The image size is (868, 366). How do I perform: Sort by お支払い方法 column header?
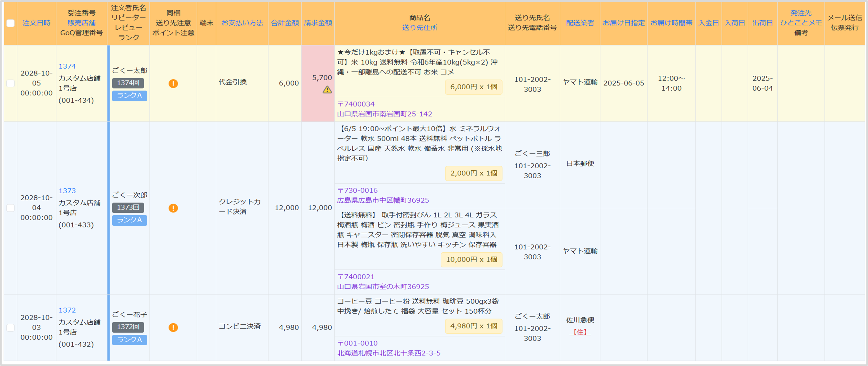[x=242, y=23]
